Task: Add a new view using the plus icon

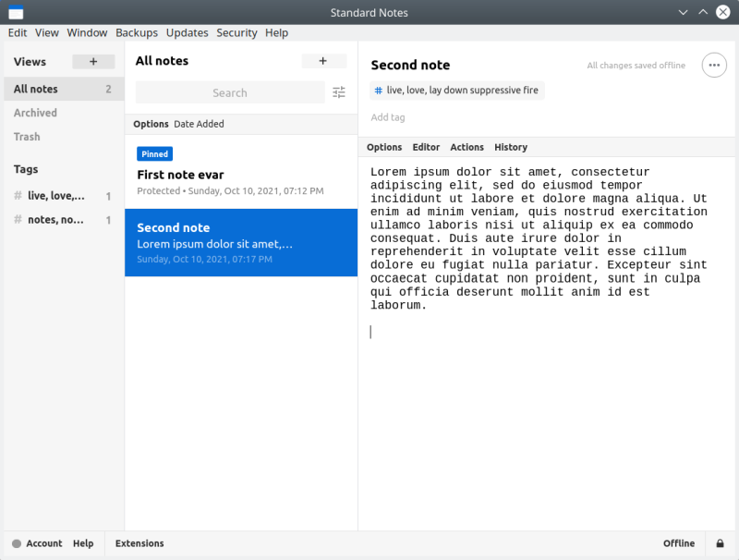Action: point(92,62)
